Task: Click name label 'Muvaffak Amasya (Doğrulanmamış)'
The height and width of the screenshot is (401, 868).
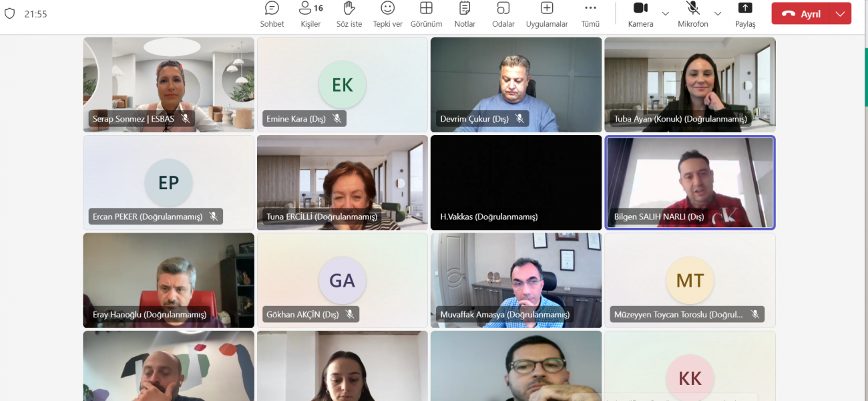Action: click(505, 314)
